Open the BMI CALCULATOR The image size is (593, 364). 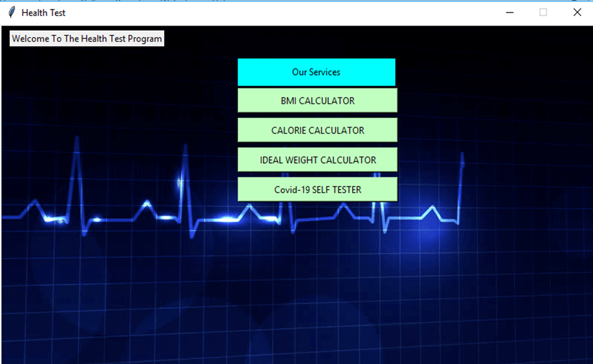pyautogui.click(x=317, y=101)
